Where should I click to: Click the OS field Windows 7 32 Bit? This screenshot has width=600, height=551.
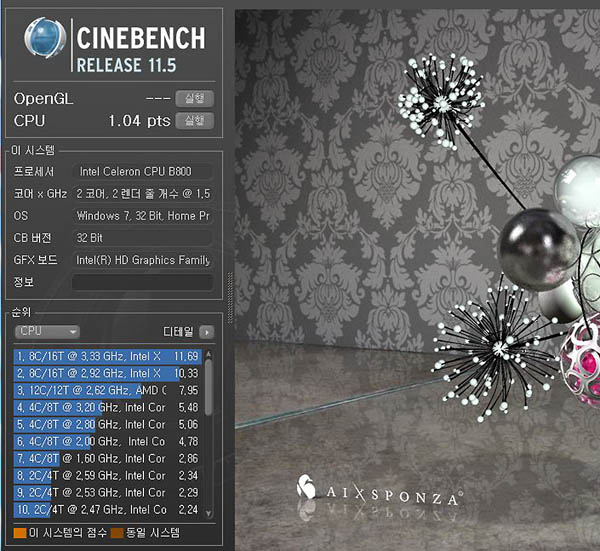pos(142,216)
